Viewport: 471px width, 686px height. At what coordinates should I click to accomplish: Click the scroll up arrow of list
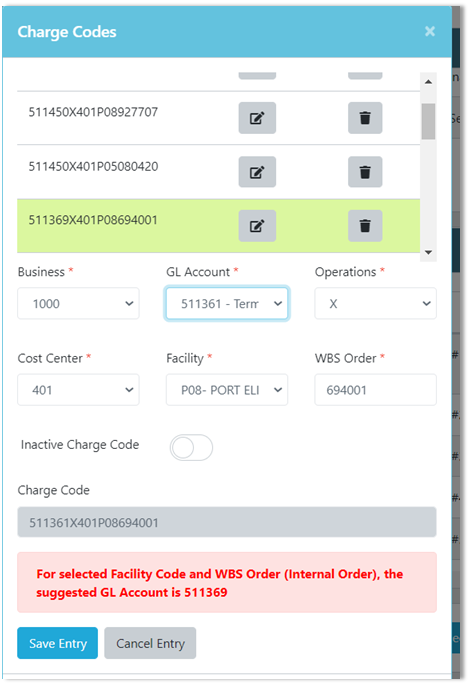click(x=428, y=82)
